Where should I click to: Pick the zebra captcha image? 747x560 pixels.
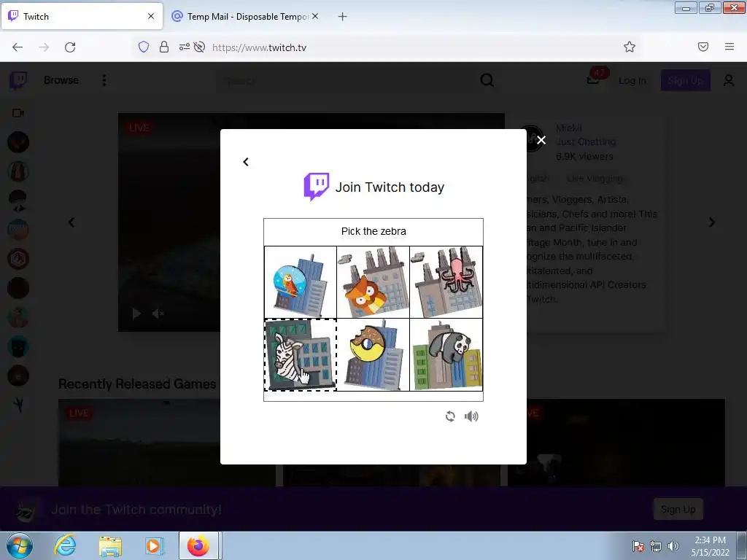pos(301,355)
